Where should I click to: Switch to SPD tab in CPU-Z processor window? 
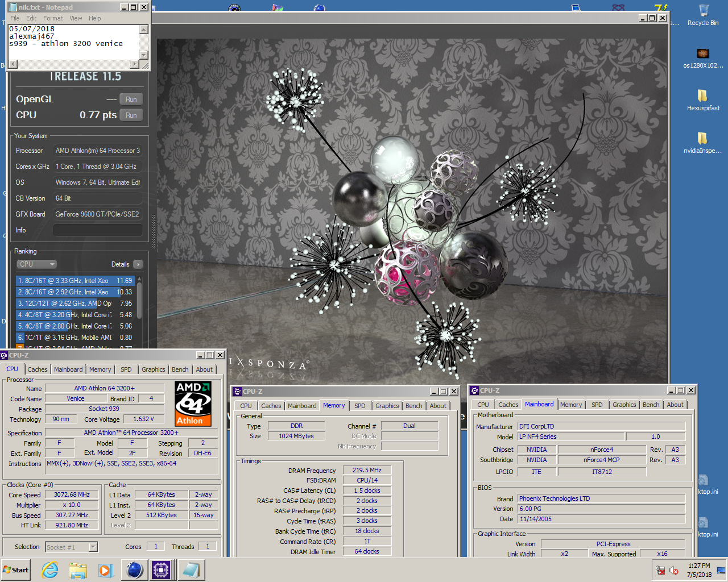[126, 369]
